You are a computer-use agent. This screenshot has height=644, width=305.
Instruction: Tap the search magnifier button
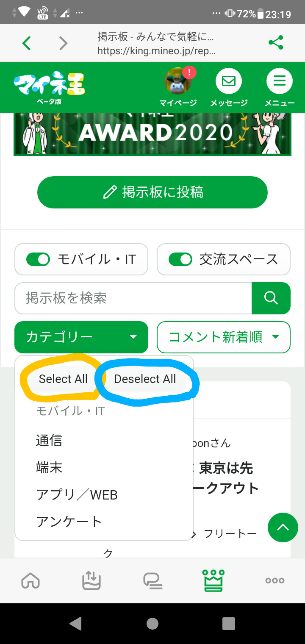[271, 298]
